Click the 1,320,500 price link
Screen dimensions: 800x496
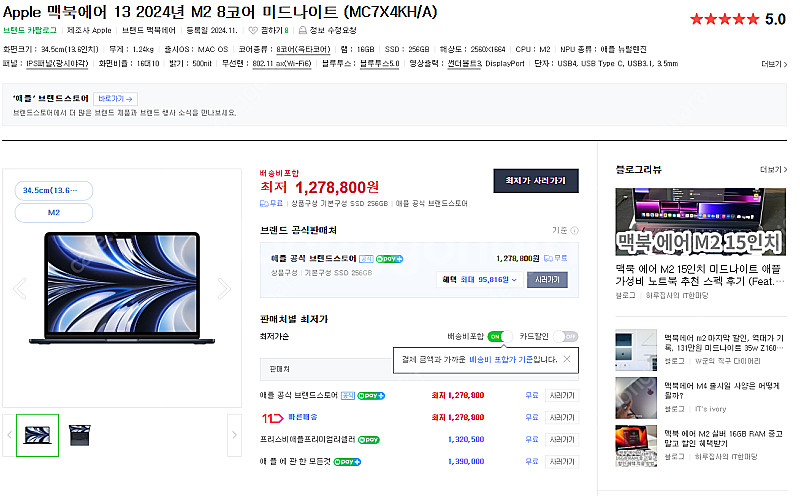click(x=466, y=440)
